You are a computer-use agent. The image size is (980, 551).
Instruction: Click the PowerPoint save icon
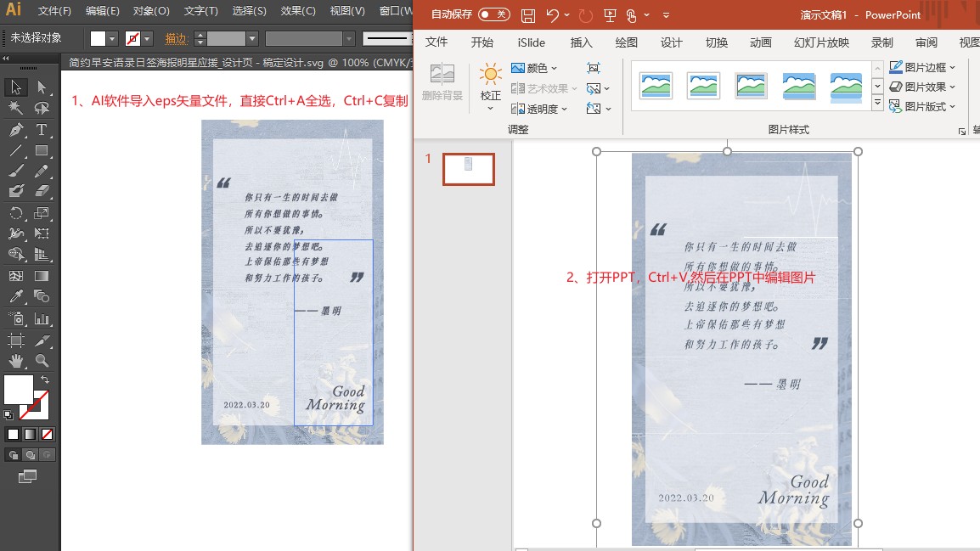point(528,15)
